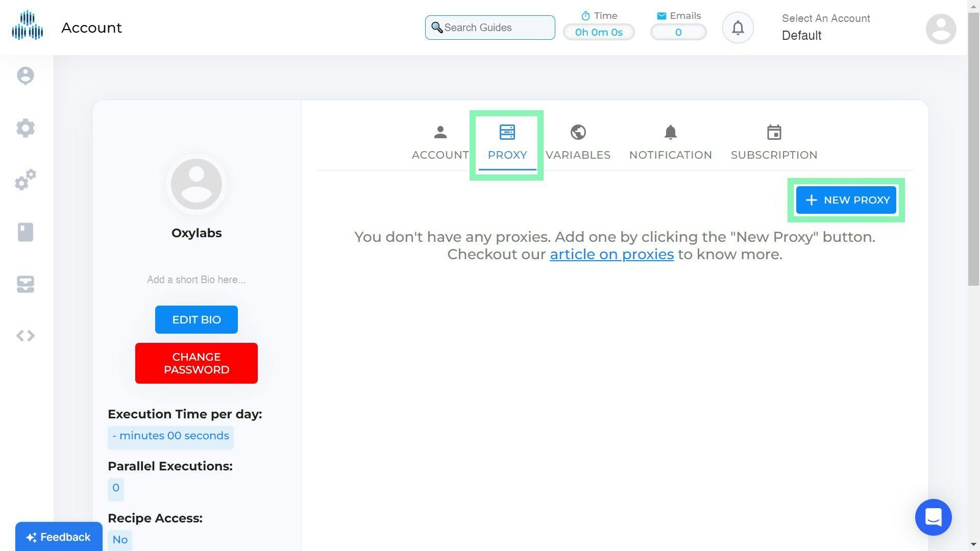Click the Oxylabs profile picture
Viewport: 980px width, 551px height.
197,184
